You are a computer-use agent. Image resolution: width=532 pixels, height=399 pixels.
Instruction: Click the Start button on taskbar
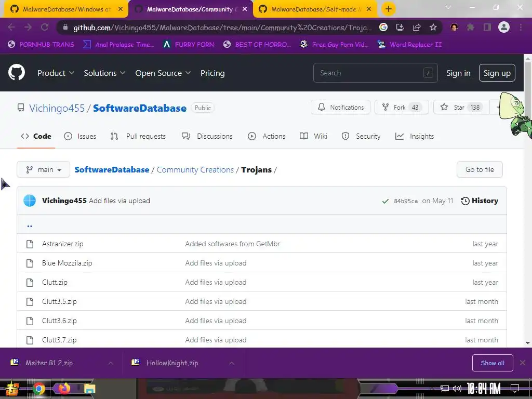point(12,389)
